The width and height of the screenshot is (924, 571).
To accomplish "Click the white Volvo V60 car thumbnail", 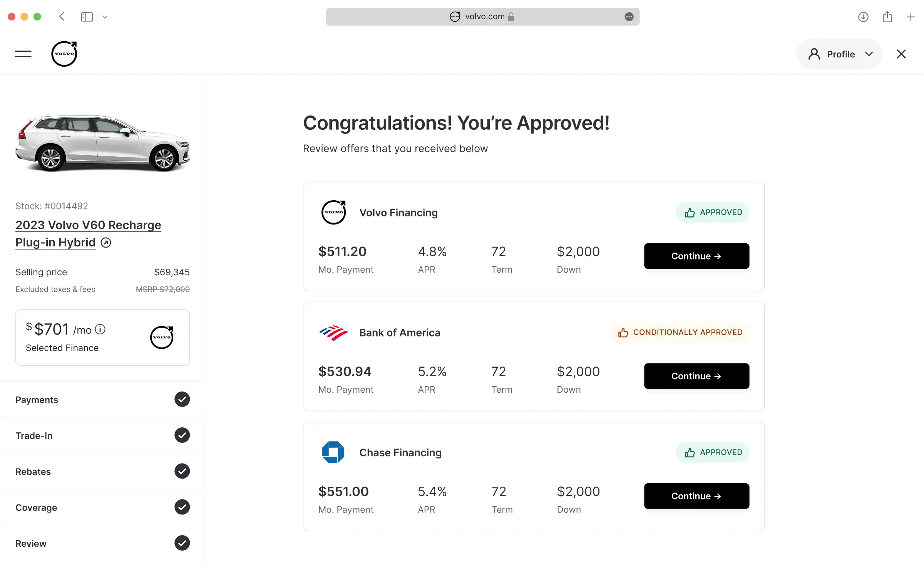I will 102,143.
